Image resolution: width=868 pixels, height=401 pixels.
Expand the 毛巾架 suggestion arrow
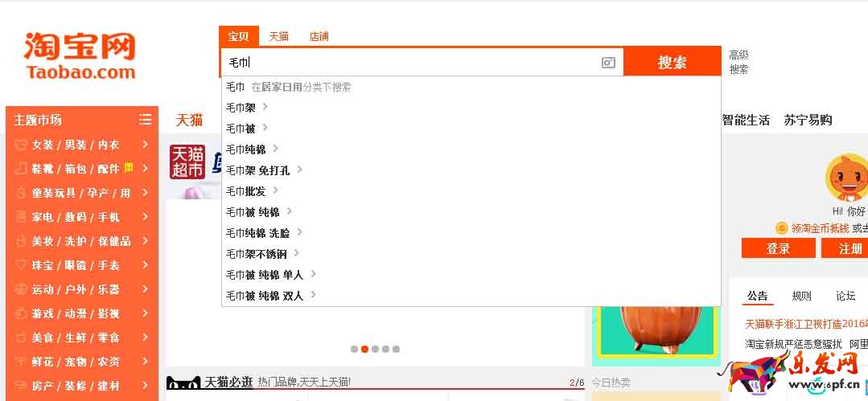(x=265, y=107)
